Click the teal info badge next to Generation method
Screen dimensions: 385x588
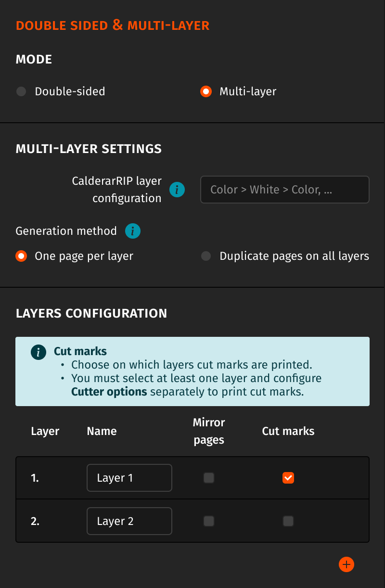(x=132, y=231)
